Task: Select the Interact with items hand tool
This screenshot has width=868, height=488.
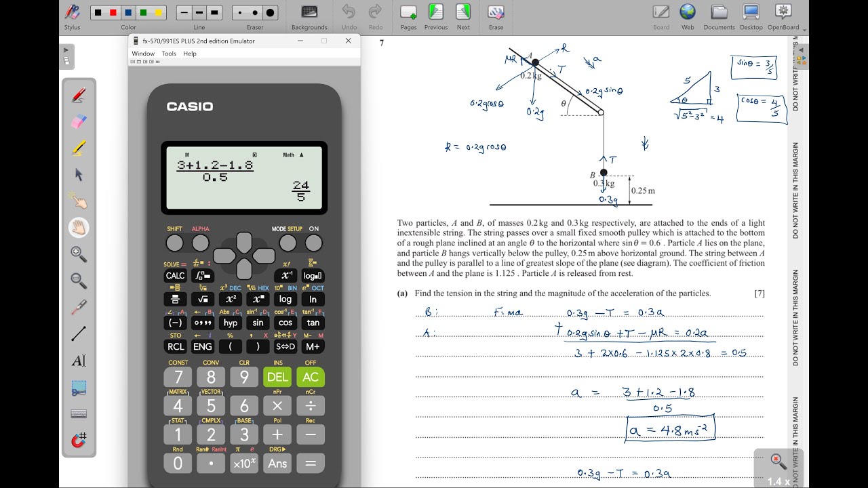Action: pyautogui.click(x=79, y=201)
